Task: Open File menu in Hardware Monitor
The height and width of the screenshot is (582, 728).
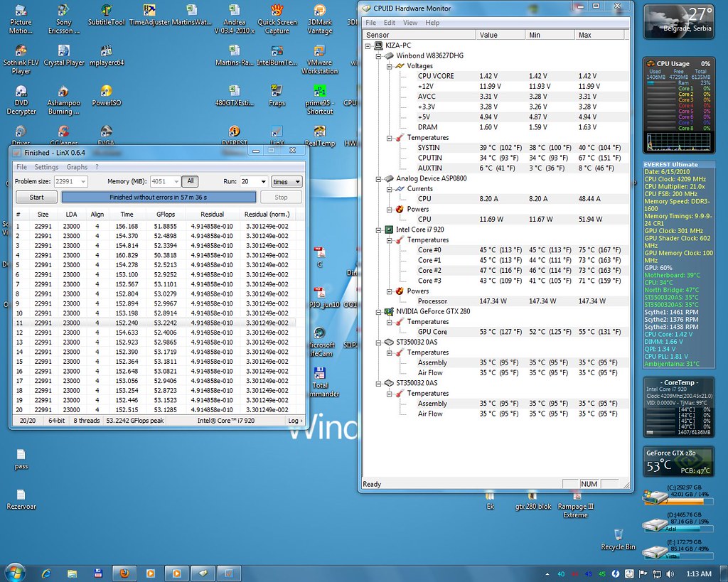Action: point(371,23)
